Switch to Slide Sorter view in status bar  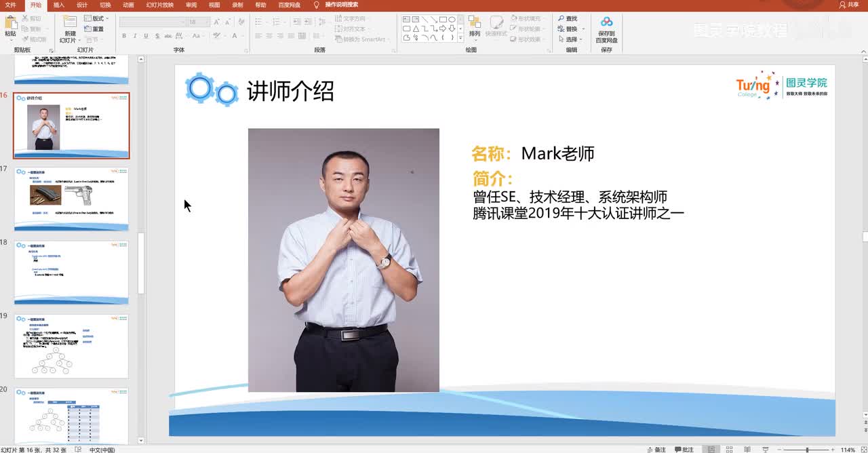(x=729, y=449)
